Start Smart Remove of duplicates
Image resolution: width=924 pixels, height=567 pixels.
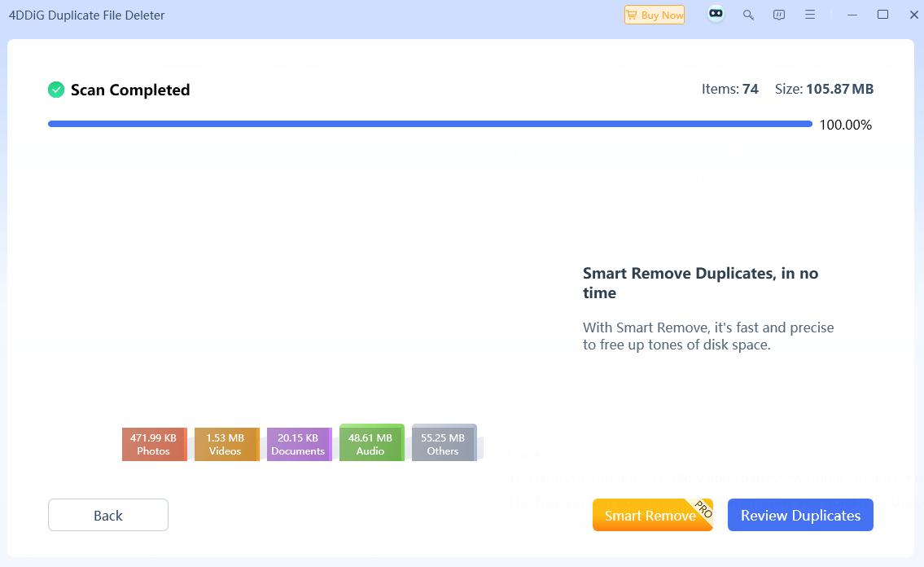[x=647, y=515]
